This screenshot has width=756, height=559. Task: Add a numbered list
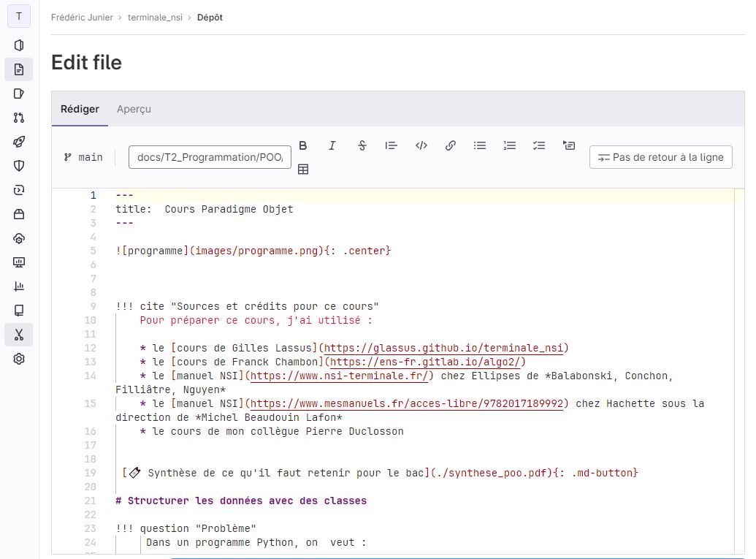[510, 145]
